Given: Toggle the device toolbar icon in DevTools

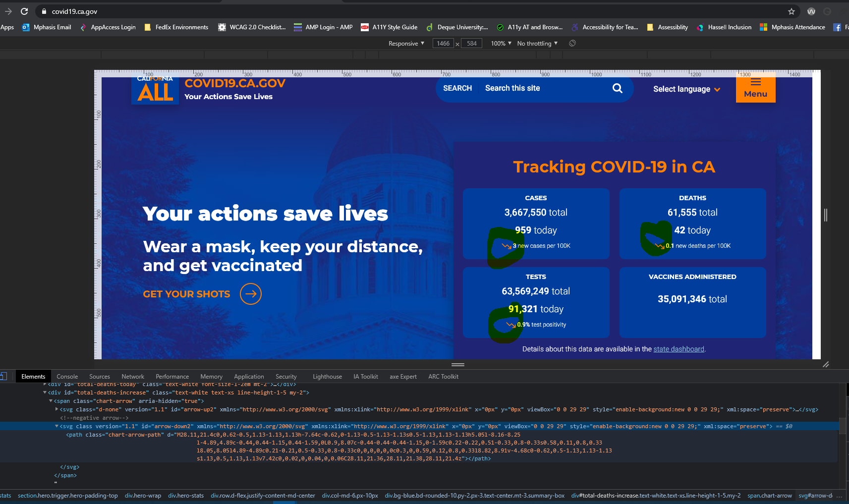Looking at the screenshot, I should [x=3, y=376].
